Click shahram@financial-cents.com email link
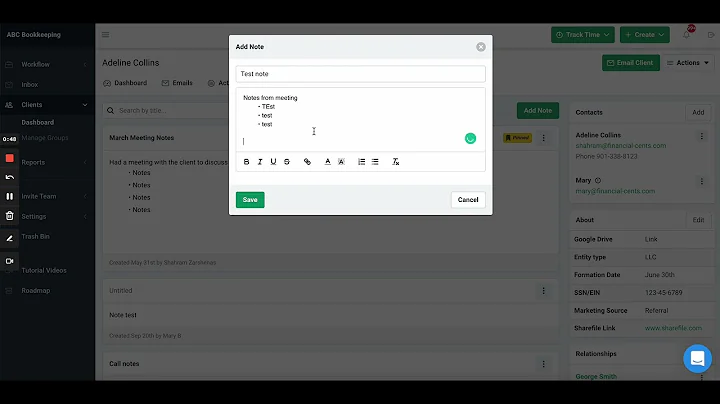720x404 pixels. click(621, 146)
